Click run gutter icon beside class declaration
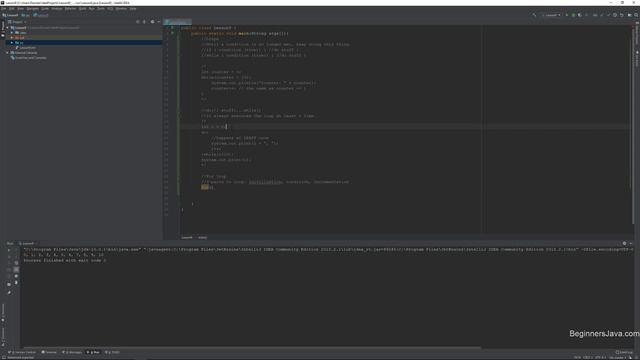Viewport: 640px width, 360px height. coord(172,28)
